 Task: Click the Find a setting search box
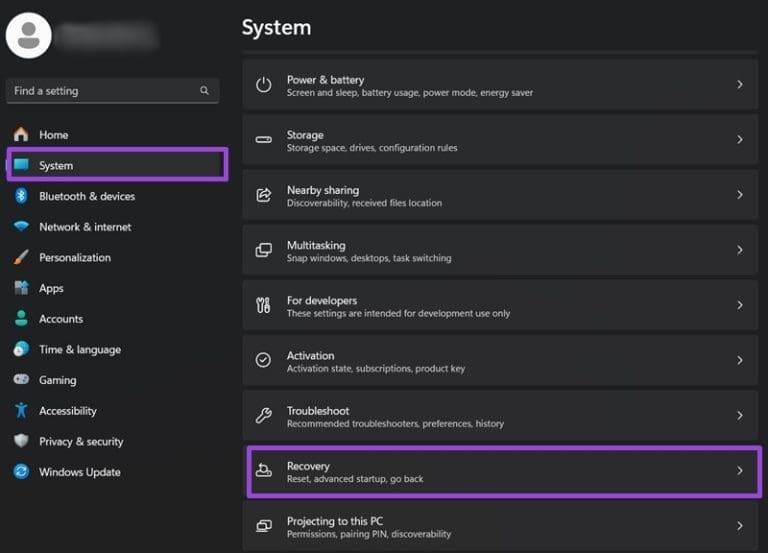click(x=112, y=91)
